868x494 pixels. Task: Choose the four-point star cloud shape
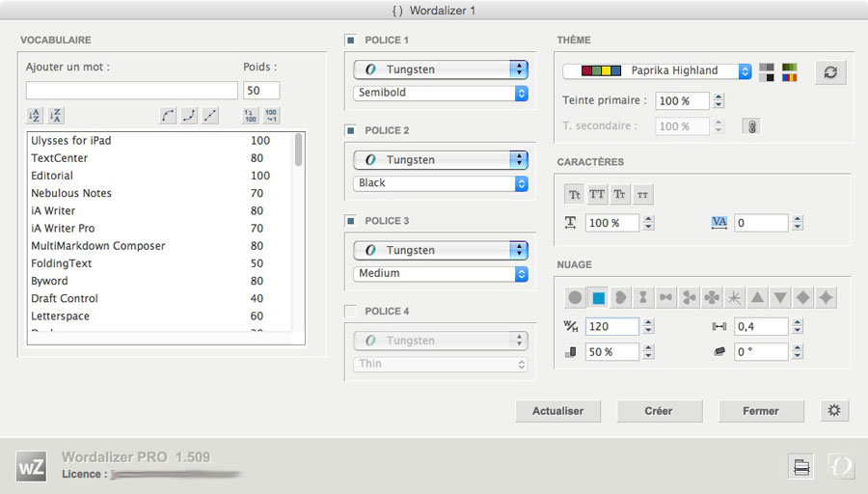tap(826, 297)
